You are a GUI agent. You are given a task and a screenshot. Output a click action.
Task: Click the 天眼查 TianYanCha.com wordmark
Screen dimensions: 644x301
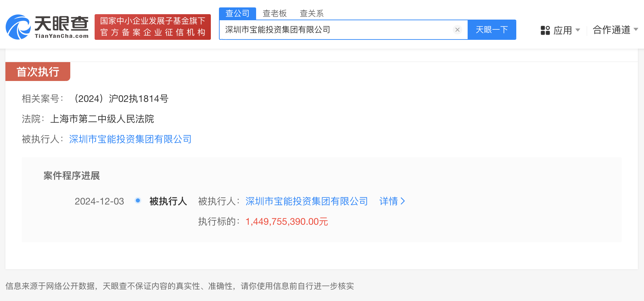[61, 27]
